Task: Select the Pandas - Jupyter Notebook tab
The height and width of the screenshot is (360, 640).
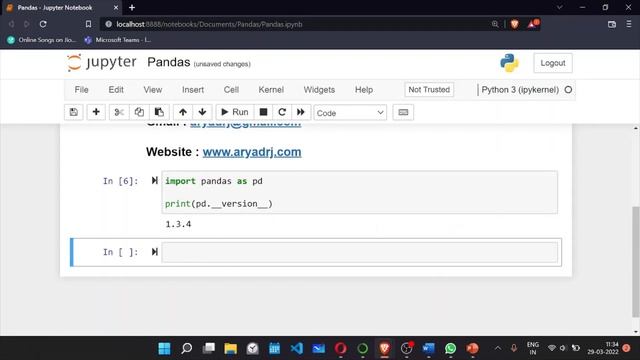Action: click(61, 7)
